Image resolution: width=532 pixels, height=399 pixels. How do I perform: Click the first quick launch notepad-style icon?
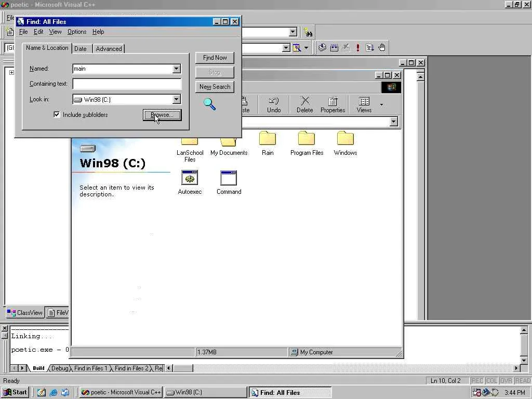42,392
